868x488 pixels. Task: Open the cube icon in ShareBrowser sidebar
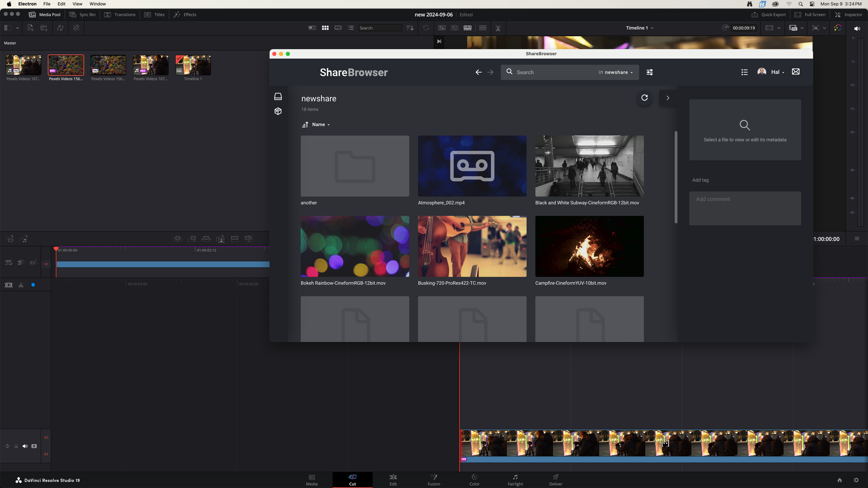[278, 111]
